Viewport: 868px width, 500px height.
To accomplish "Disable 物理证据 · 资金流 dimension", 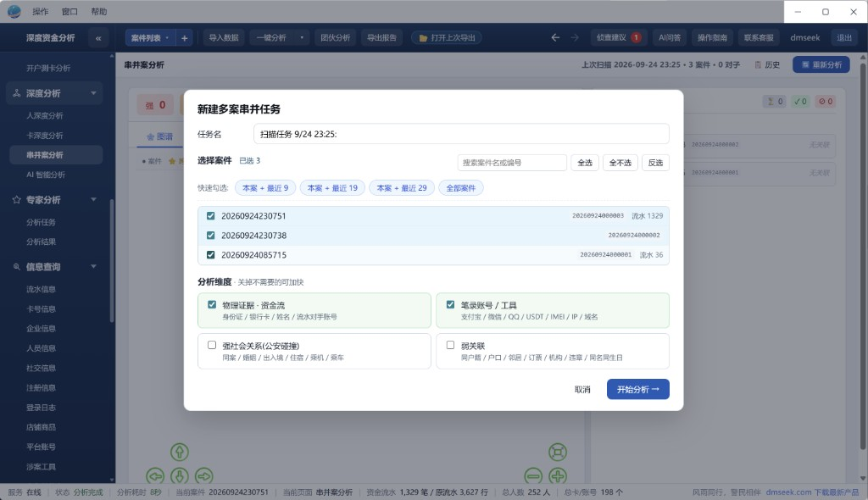I will click(211, 304).
